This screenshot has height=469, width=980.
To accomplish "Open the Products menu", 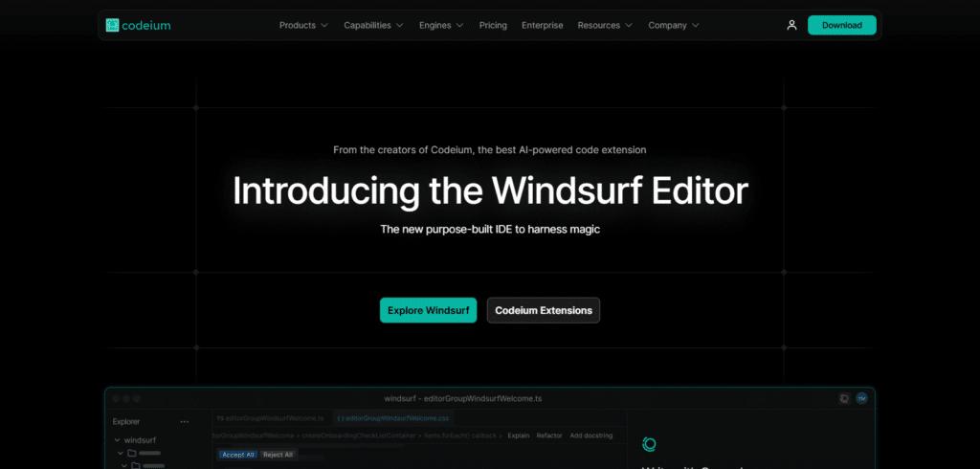I will pos(303,25).
